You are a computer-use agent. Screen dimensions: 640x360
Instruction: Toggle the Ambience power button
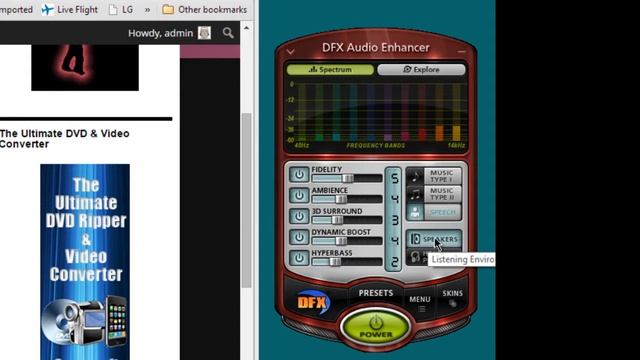pyautogui.click(x=299, y=196)
